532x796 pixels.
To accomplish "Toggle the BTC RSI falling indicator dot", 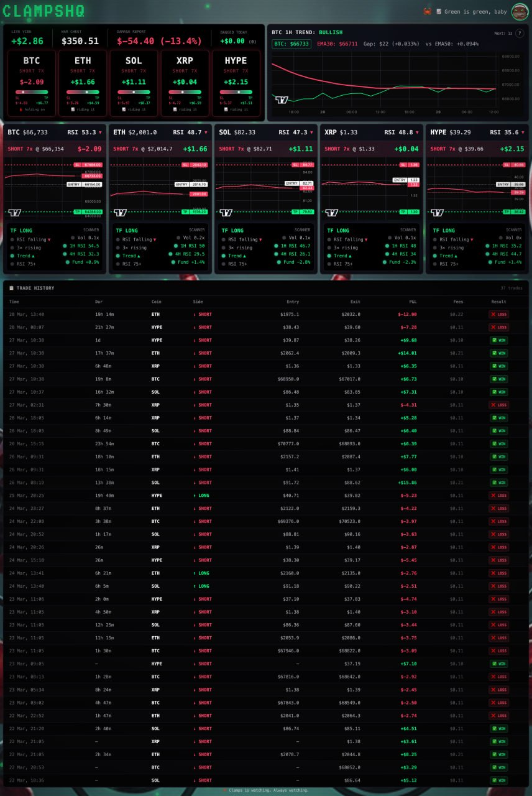I will (12, 239).
